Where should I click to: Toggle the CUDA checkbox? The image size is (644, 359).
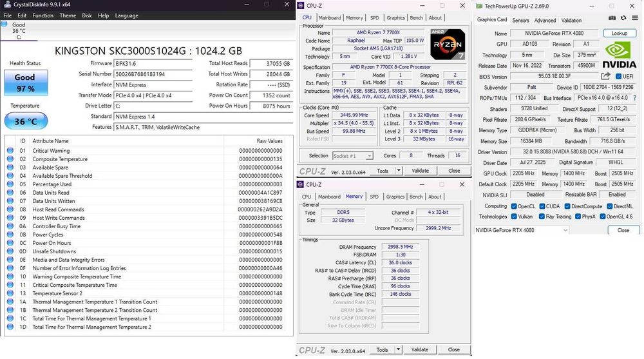(542, 206)
